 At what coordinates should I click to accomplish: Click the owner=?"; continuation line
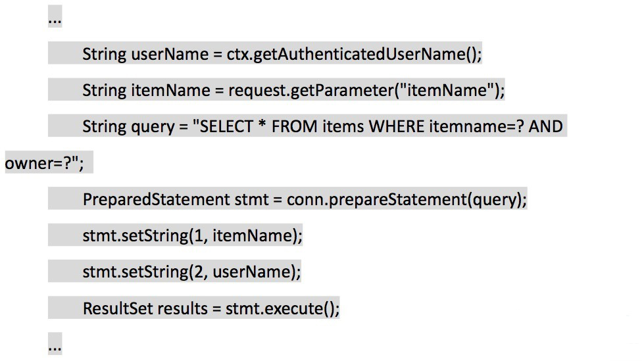point(44,163)
